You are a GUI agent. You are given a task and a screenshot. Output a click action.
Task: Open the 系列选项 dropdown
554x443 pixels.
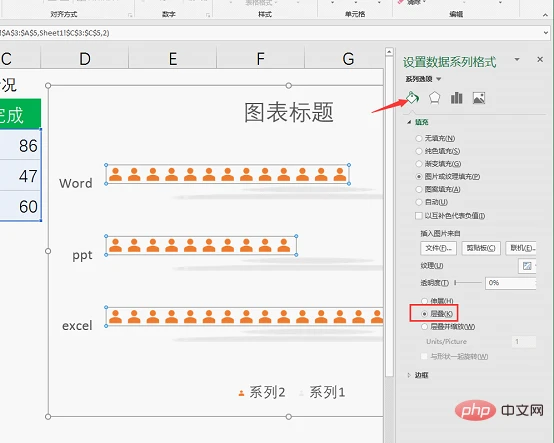[423, 79]
